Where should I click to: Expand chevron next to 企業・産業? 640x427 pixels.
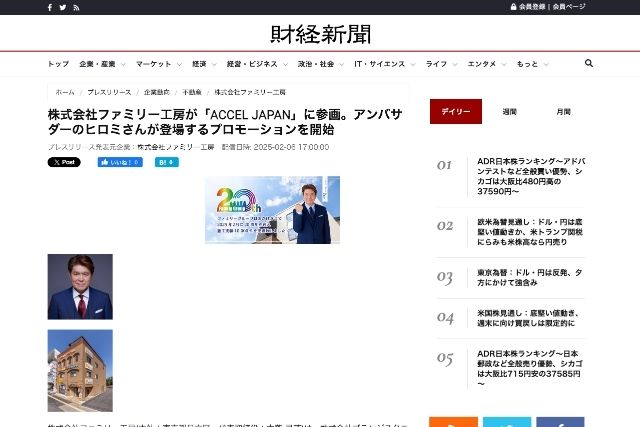(123, 64)
